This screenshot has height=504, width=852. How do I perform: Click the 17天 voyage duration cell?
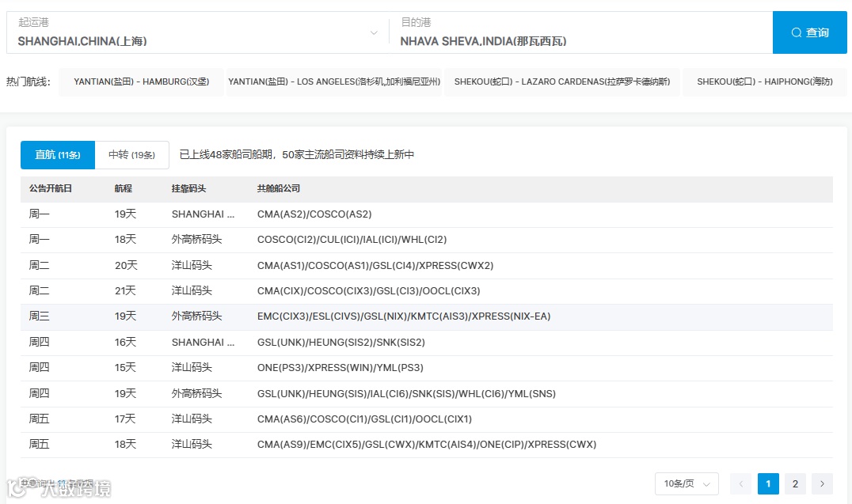click(126, 419)
